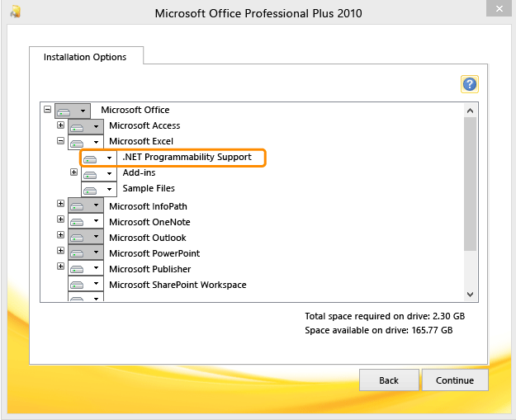The image size is (516, 420).
Task: Open Microsoft Outlook install state dropdown
Action: click(86, 237)
